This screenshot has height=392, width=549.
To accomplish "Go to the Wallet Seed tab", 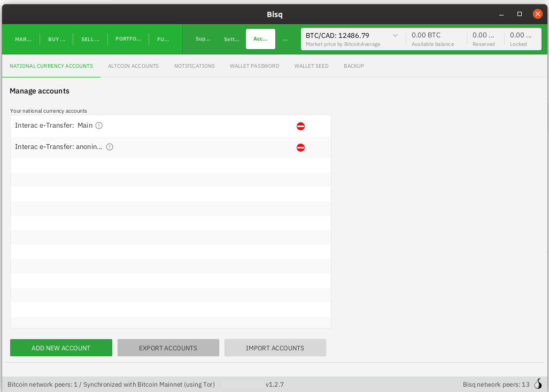I will [x=311, y=66].
